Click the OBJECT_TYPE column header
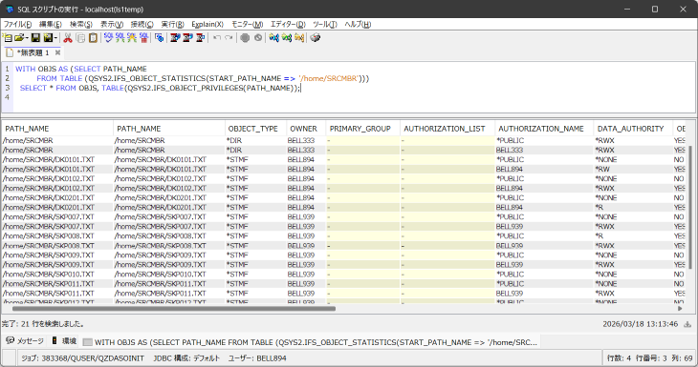 point(253,129)
